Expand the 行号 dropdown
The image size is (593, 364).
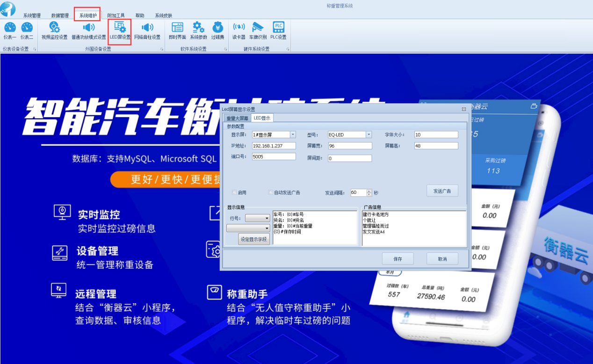point(267,218)
